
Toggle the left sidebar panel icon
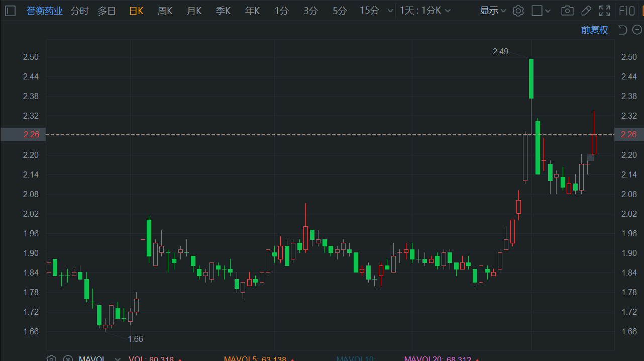point(11,11)
